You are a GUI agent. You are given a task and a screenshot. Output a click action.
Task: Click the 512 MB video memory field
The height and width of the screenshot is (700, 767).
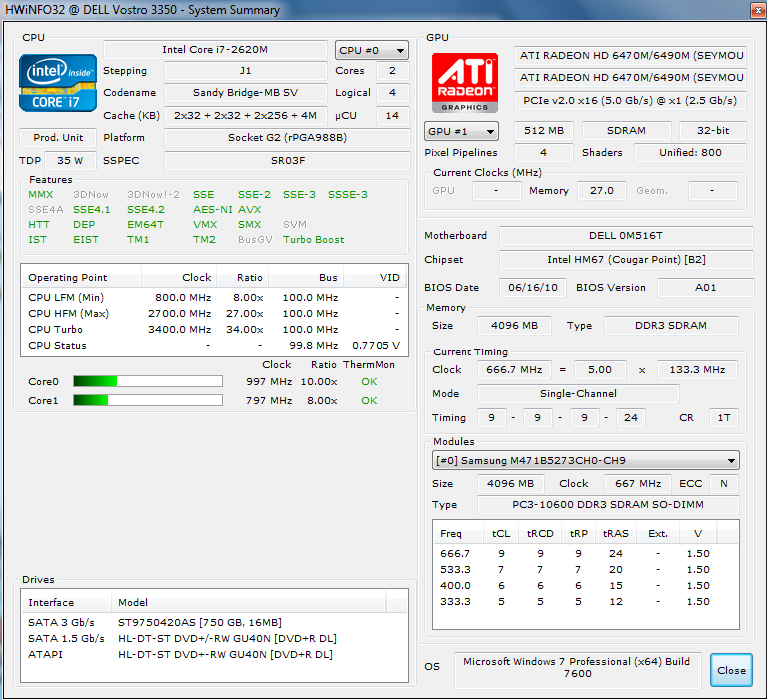(544, 131)
